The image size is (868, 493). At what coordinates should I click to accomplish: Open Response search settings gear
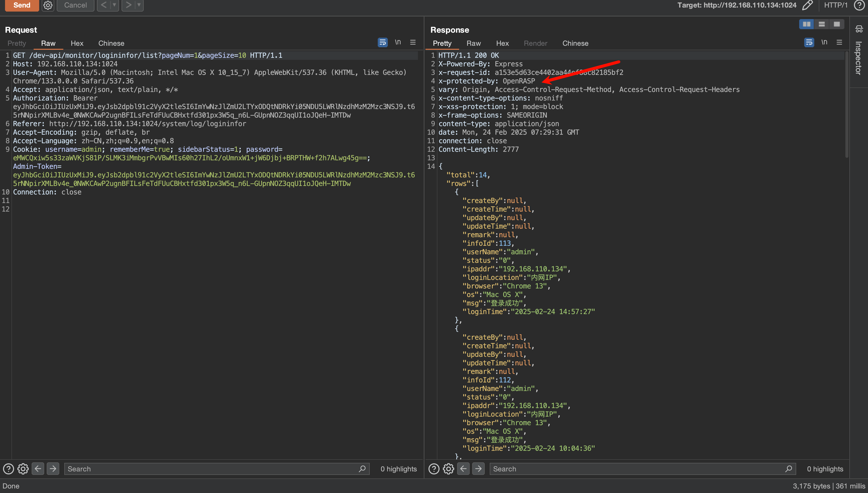(x=448, y=469)
